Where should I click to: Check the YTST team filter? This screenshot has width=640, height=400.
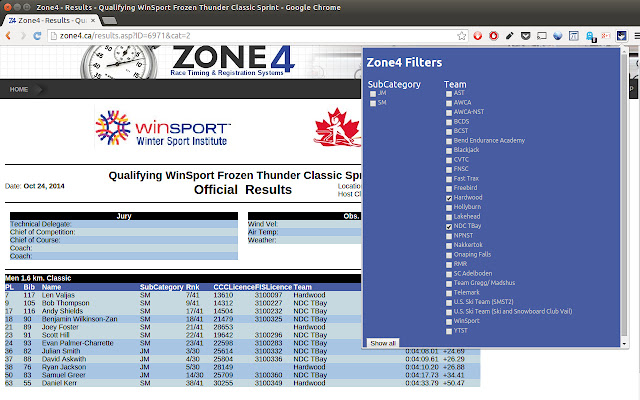[449, 331]
